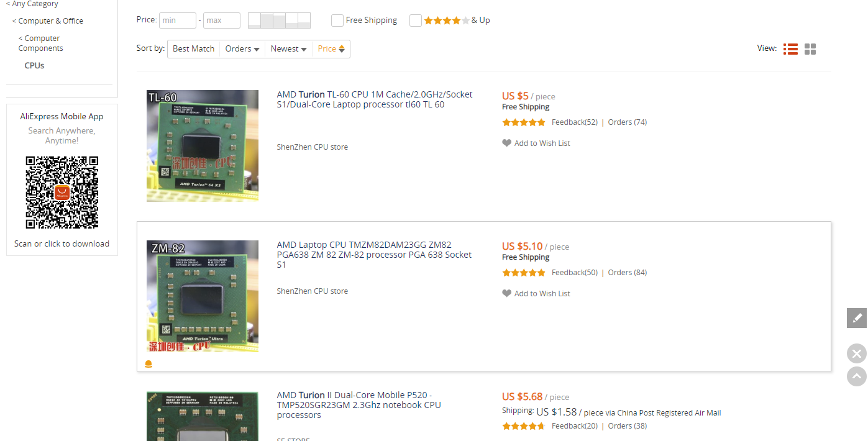Click the AliExpress Mobile App heading

tap(62, 116)
